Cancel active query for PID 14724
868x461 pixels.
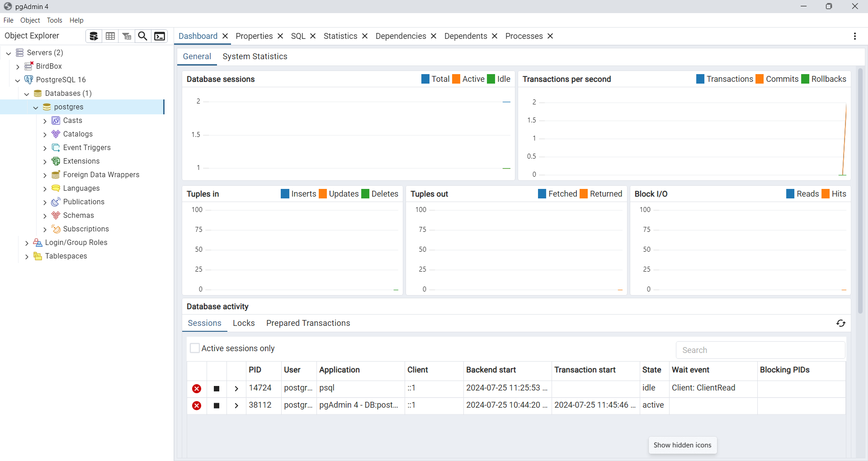pos(217,389)
